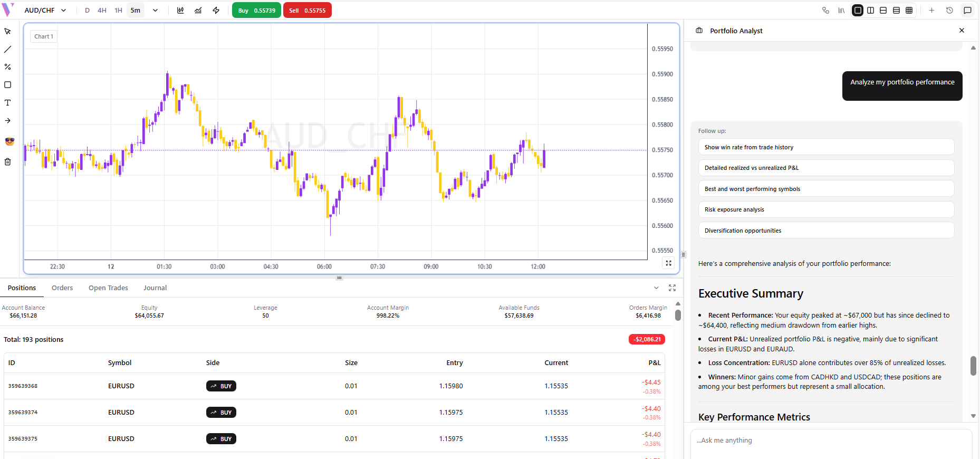Open the candlestick chart type icon

[x=180, y=11]
